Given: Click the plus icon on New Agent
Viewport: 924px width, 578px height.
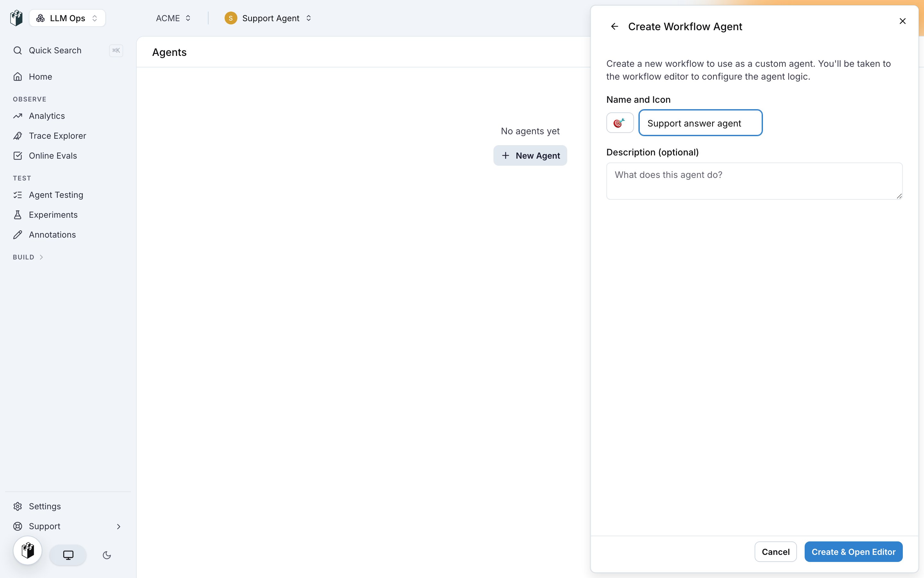Looking at the screenshot, I should click(x=505, y=156).
